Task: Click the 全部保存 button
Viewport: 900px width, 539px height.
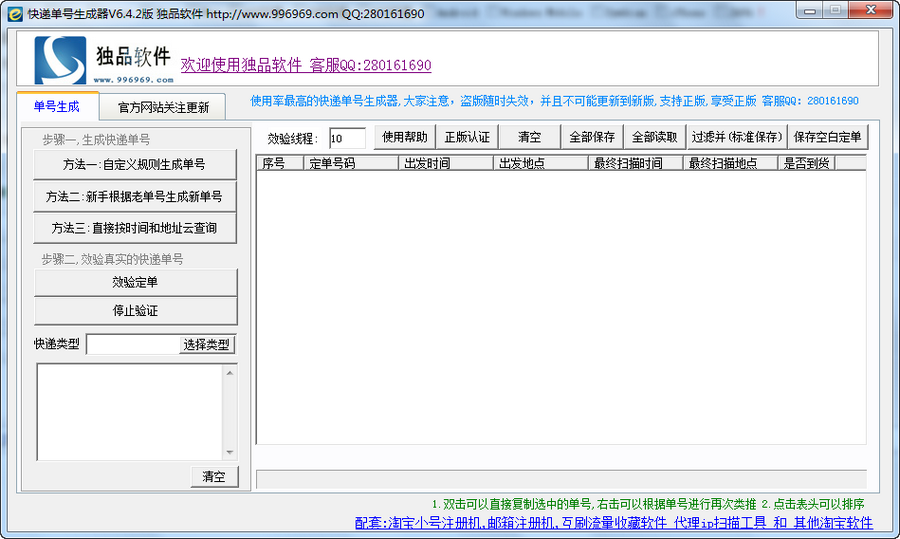Action: (592, 137)
